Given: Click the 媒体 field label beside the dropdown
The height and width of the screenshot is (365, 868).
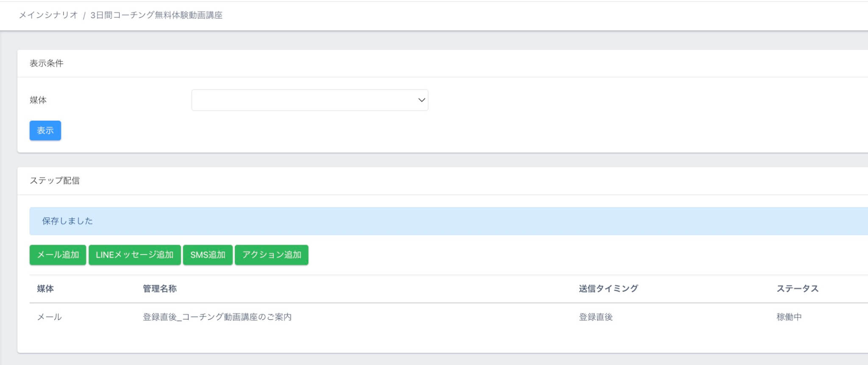Looking at the screenshot, I should click(38, 100).
